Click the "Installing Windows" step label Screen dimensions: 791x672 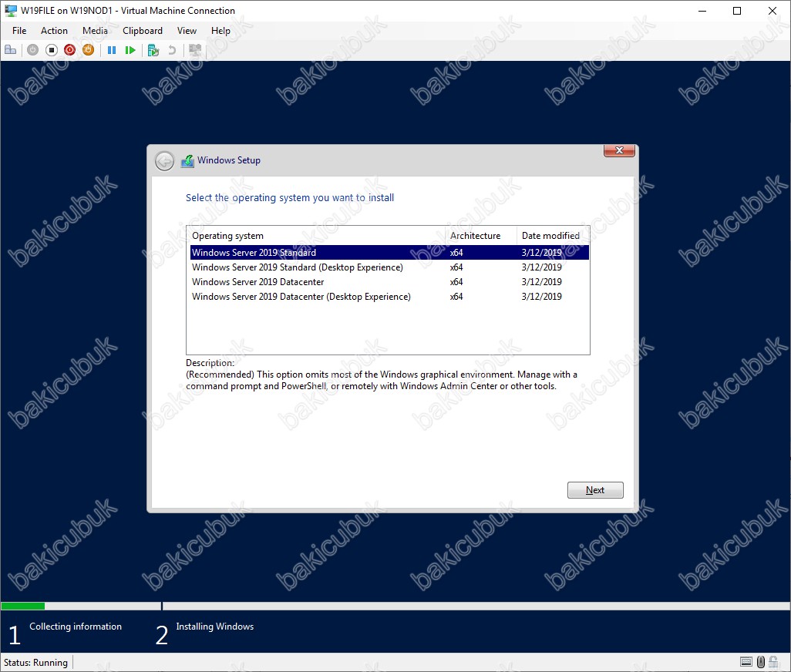215,626
